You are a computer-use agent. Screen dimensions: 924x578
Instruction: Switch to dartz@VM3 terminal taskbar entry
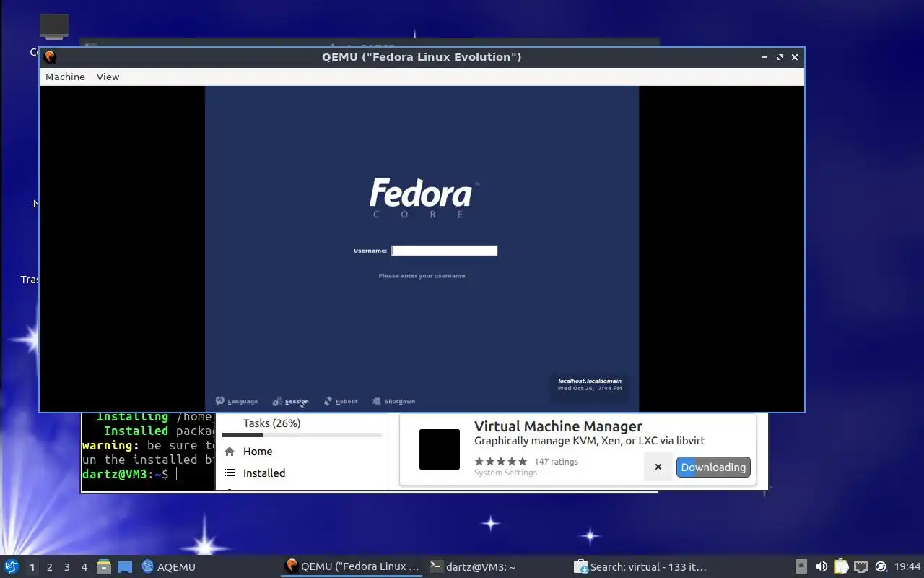coord(473,567)
